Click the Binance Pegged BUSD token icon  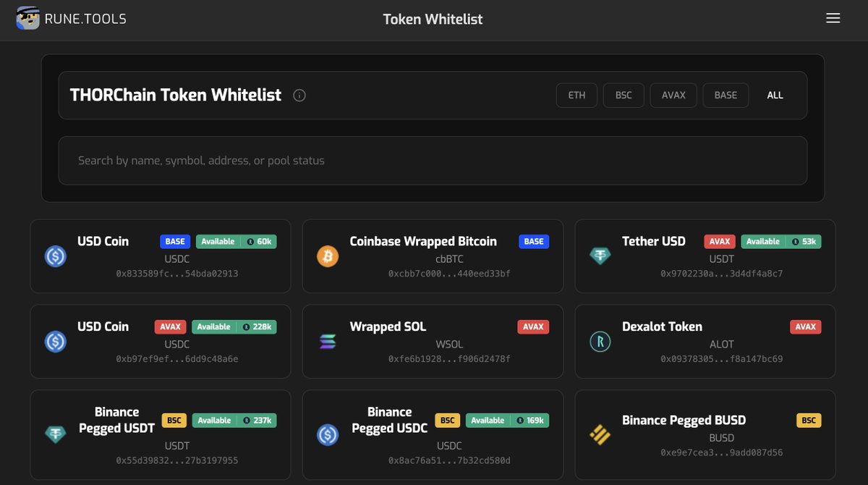(600, 434)
